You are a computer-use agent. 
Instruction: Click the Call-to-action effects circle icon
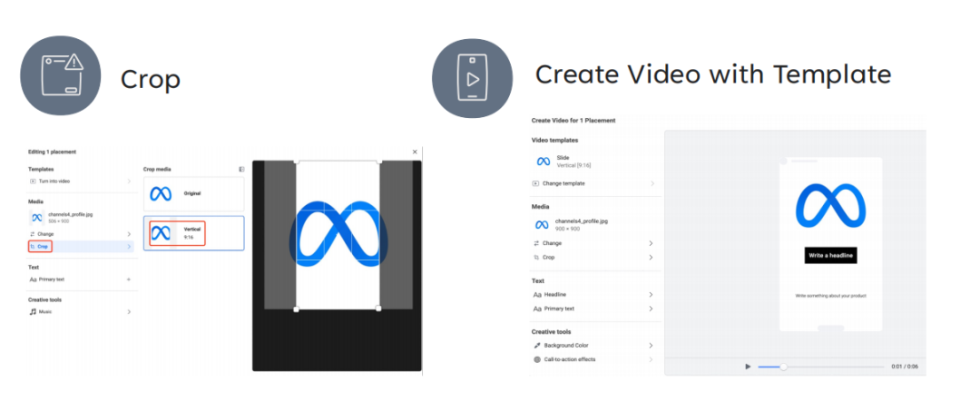536,359
